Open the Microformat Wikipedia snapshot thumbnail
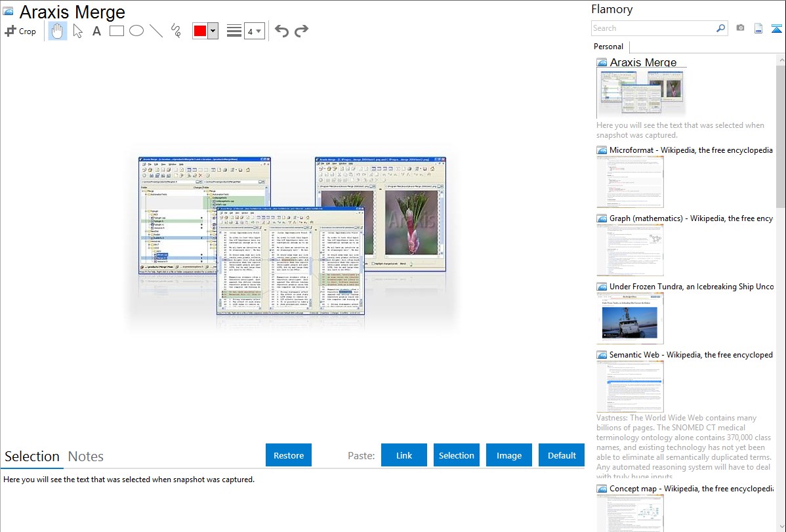 pos(630,182)
